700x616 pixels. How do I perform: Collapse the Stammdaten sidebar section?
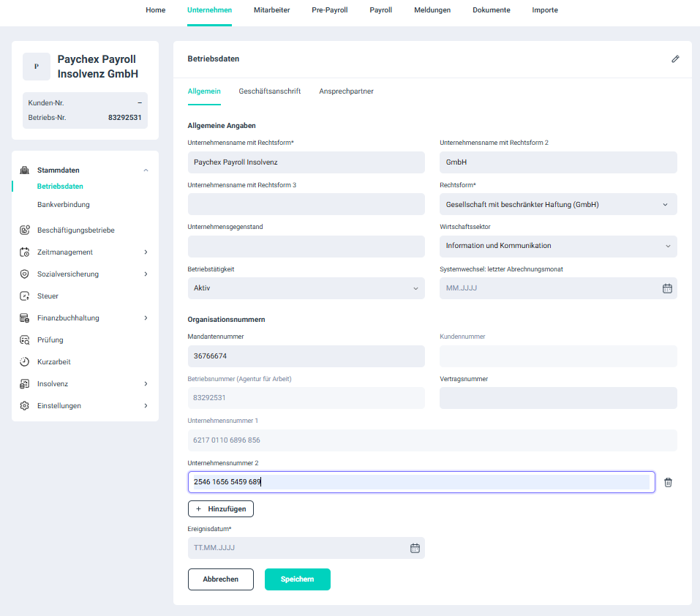(146, 170)
